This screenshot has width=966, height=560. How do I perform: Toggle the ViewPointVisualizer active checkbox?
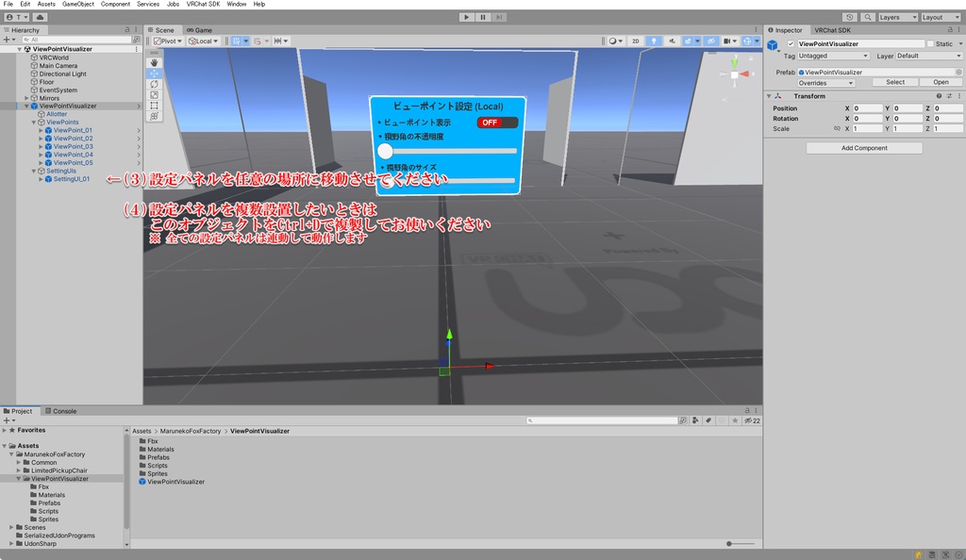(791, 43)
